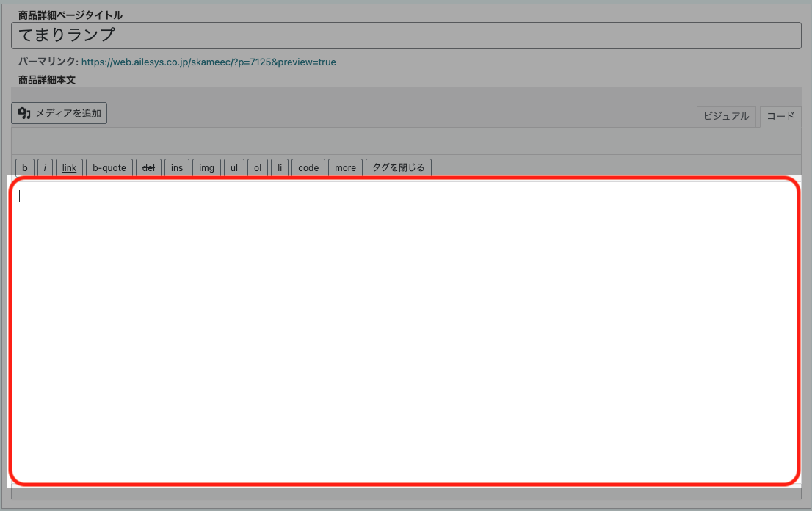
Task: Click the code tag button
Action: 308,168
